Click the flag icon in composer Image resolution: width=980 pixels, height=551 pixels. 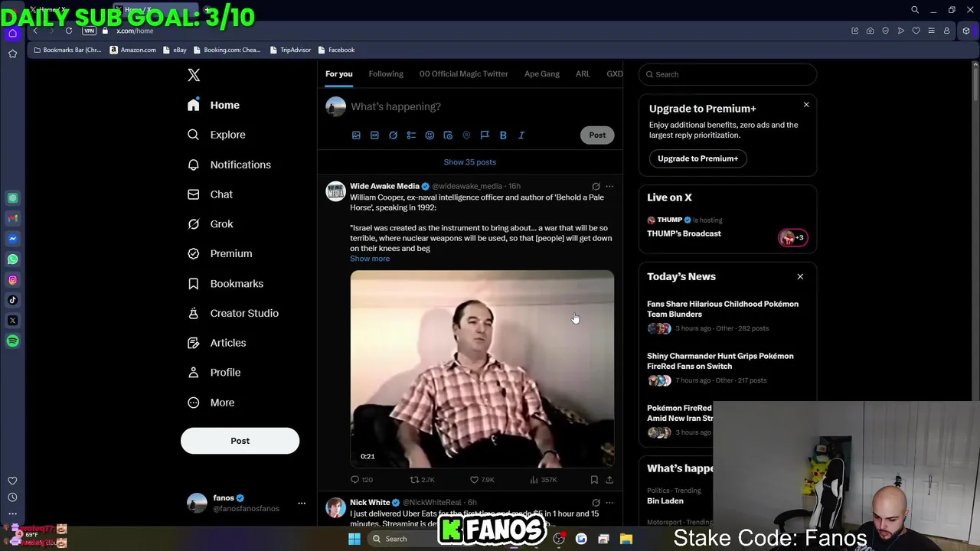click(x=485, y=135)
